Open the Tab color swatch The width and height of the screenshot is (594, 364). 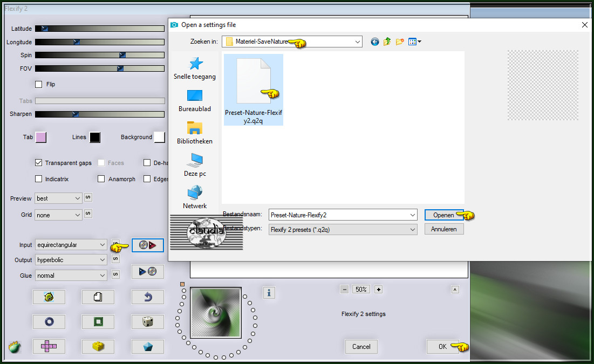pyautogui.click(x=41, y=137)
